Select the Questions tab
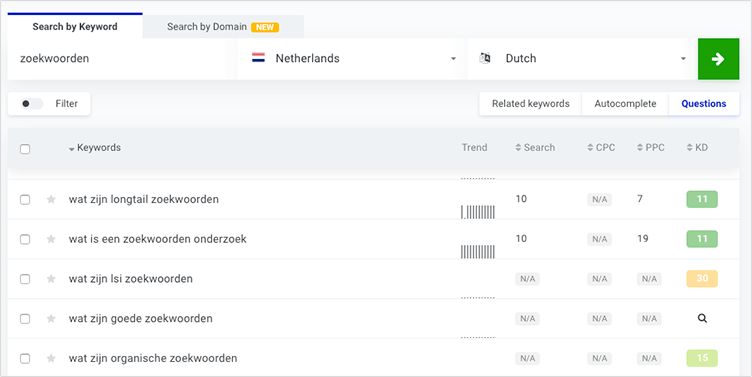Viewport: 752px width, 377px height. click(704, 104)
